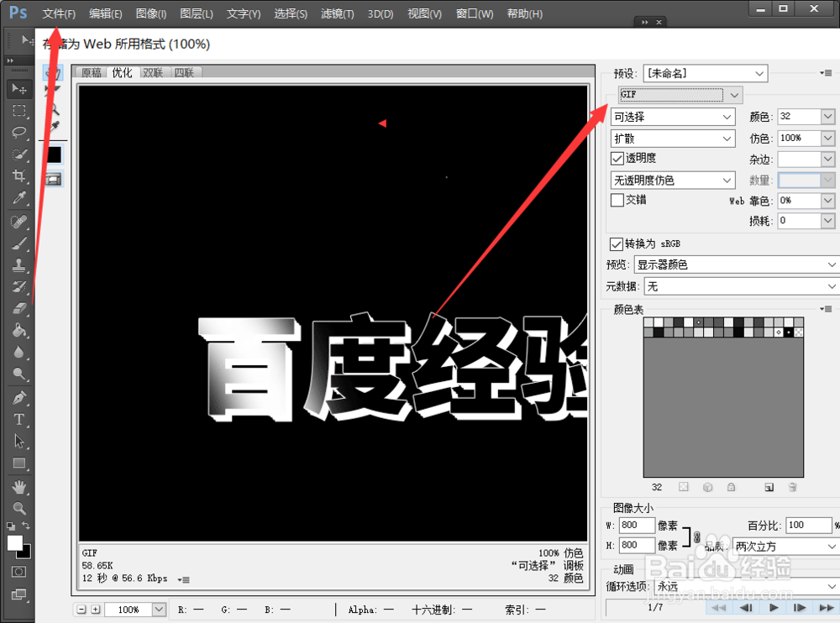Select the Crop tool
The width and height of the screenshot is (840, 623).
(x=19, y=175)
